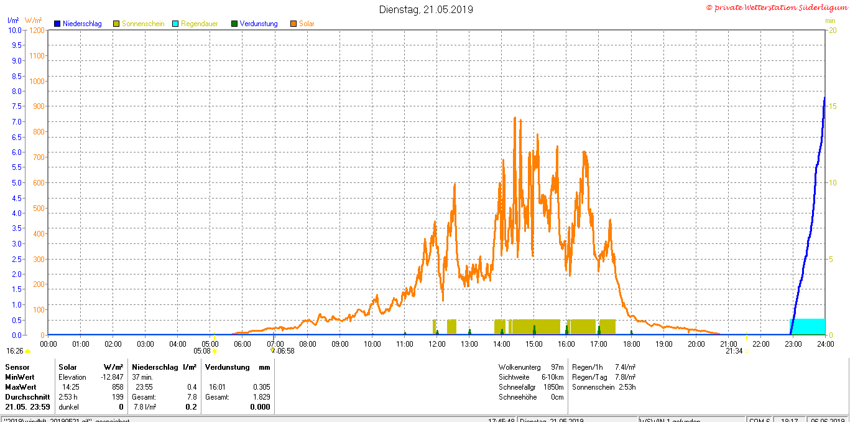The image size is (868, 422).
Task: Click the orange Solar legend swatch
Action: coord(293,24)
